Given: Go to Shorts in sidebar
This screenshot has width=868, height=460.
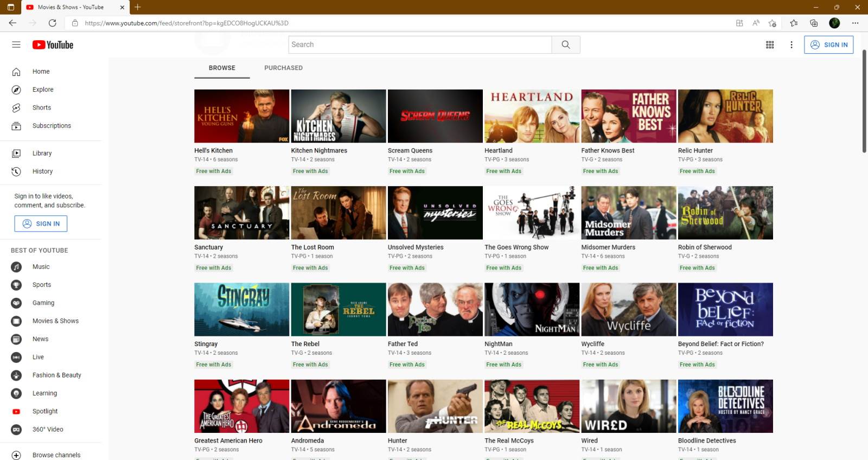Looking at the screenshot, I should pos(41,107).
